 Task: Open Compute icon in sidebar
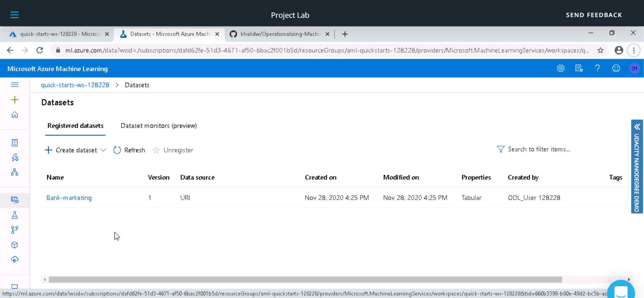(x=15, y=287)
